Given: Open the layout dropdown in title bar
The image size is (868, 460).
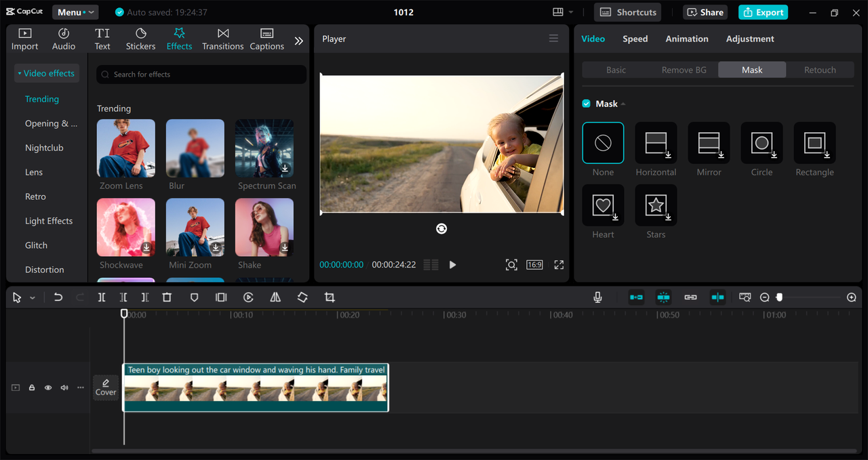Looking at the screenshot, I should pyautogui.click(x=563, y=12).
